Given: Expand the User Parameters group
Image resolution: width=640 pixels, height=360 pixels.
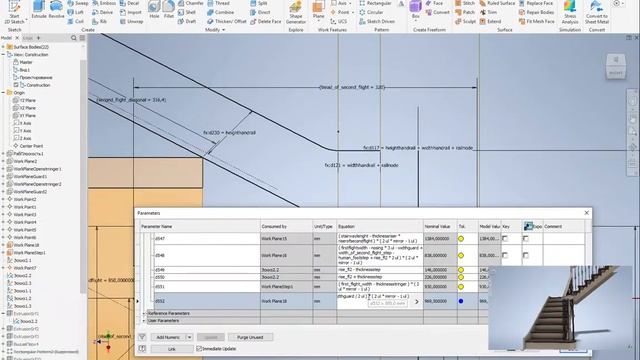Looking at the screenshot, I should pyautogui.click(x=144, y=321).
